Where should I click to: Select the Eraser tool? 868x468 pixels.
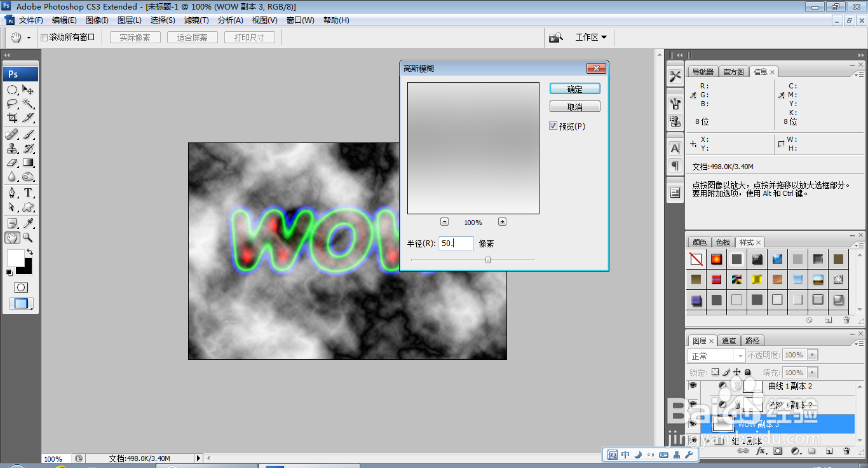tap(12, 163)
